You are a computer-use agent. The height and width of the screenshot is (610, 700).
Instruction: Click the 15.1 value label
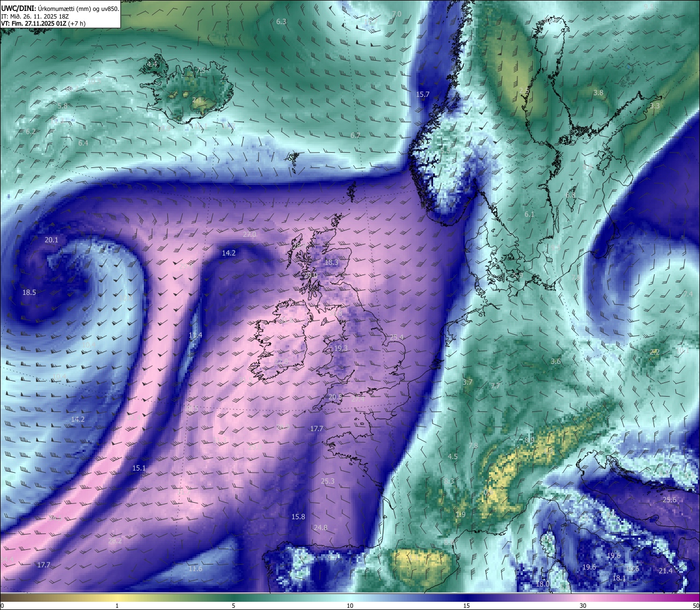139,468
